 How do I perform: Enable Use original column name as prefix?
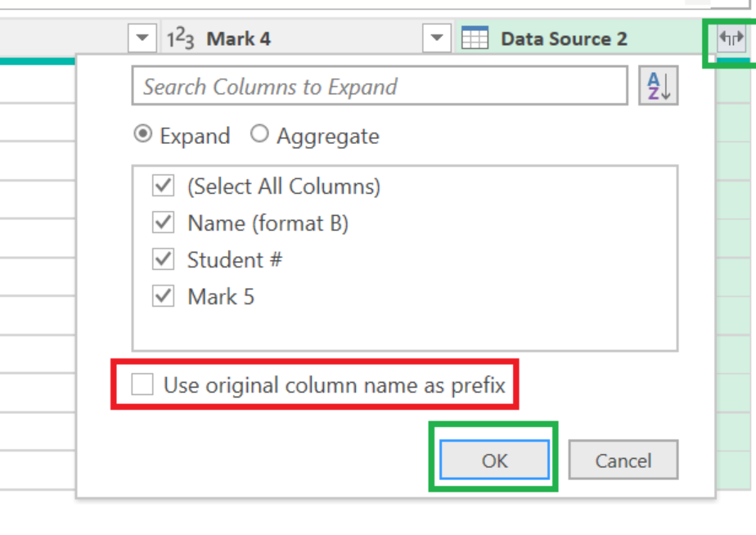pos(142,384)
